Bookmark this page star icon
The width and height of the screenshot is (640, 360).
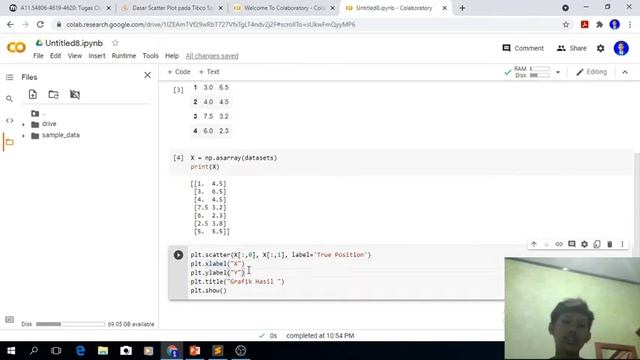566,24
